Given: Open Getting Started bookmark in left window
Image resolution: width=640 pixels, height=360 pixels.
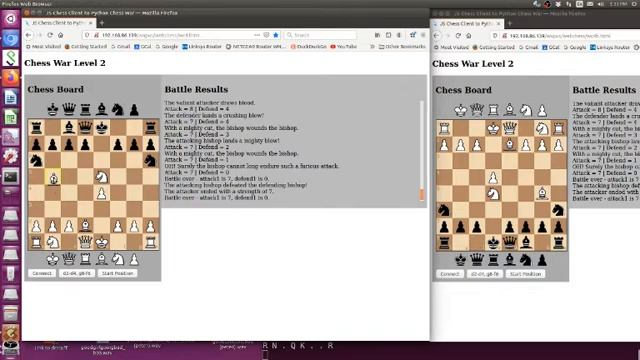Looking at the screenshot, I should pos(85,47).
